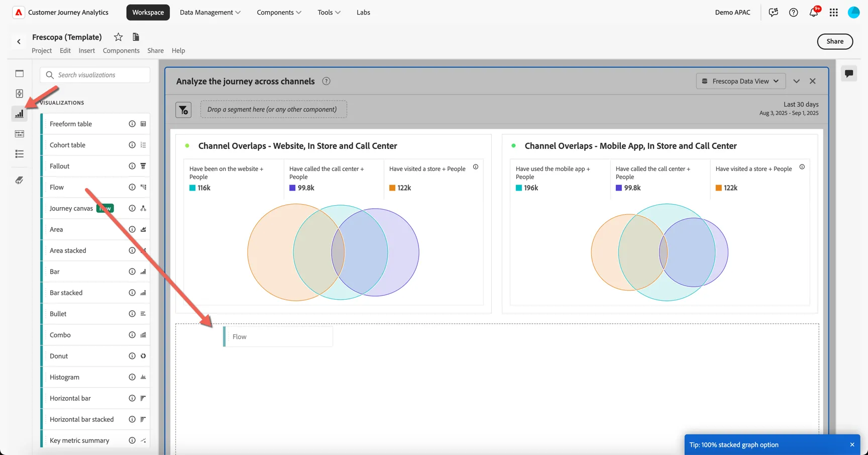Image resolution: width=868 pixels, height=455 pixels.
Task: Open the help question-mark icon in header
Action: pyautogui.click(x=794, y=13)
